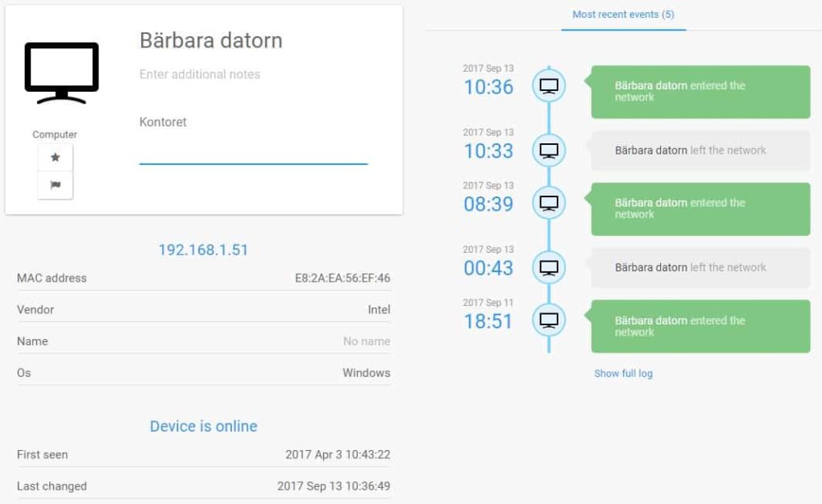Click the 00:43 event computer icon
822x504 pixels.
pyautogui.click(x=549, y=267)
